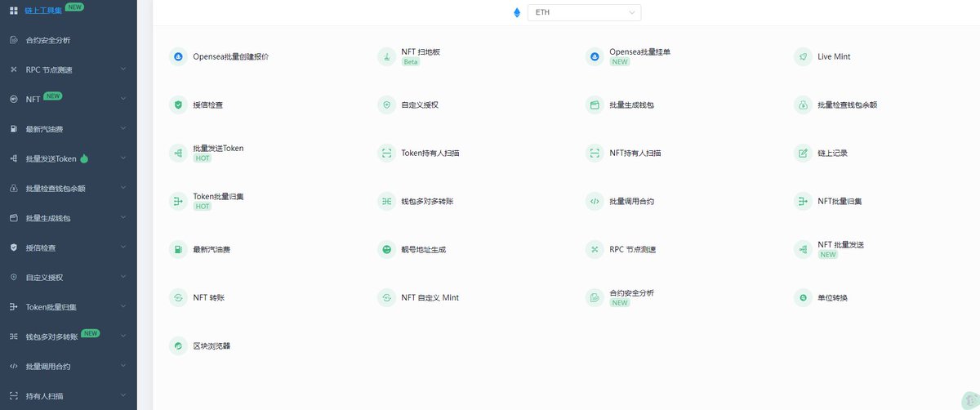Viewport: 980px width, 410px height.
Task: Open the 区块浏览器 link
Action: 212,346
